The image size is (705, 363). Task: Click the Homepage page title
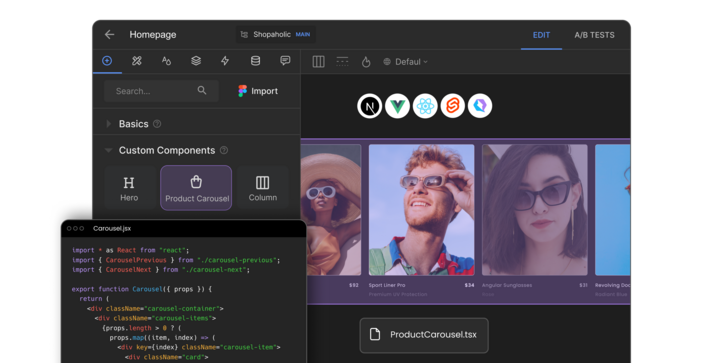pyautogui.click(x=153, y=35)
